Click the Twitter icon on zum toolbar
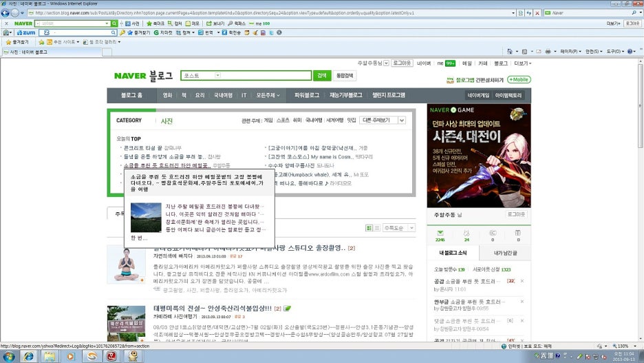 (x=271, y=32)
